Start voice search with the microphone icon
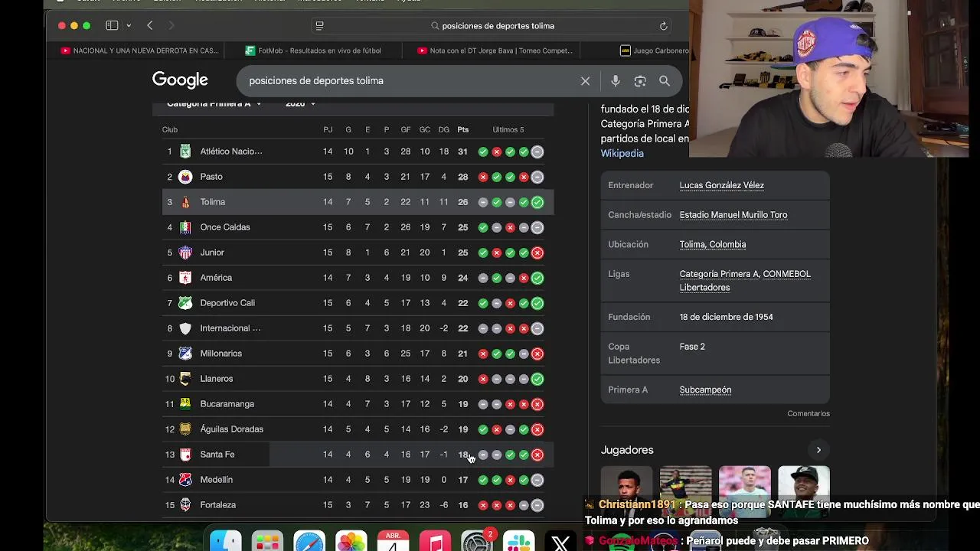 coord(615,80)
